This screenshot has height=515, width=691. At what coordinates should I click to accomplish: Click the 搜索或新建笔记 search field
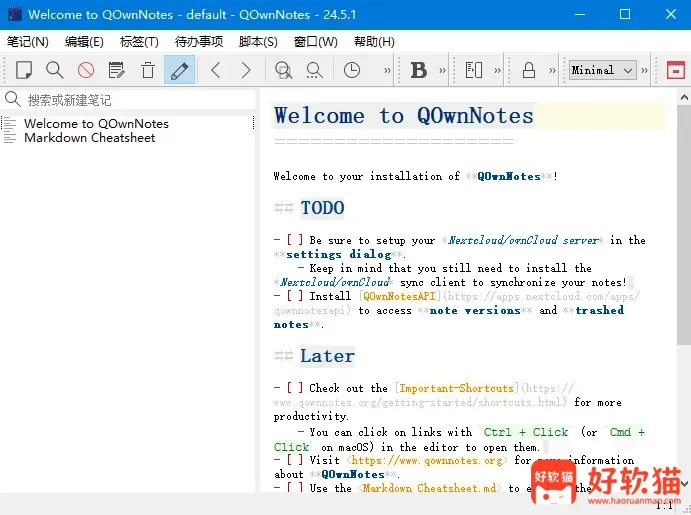128,100
